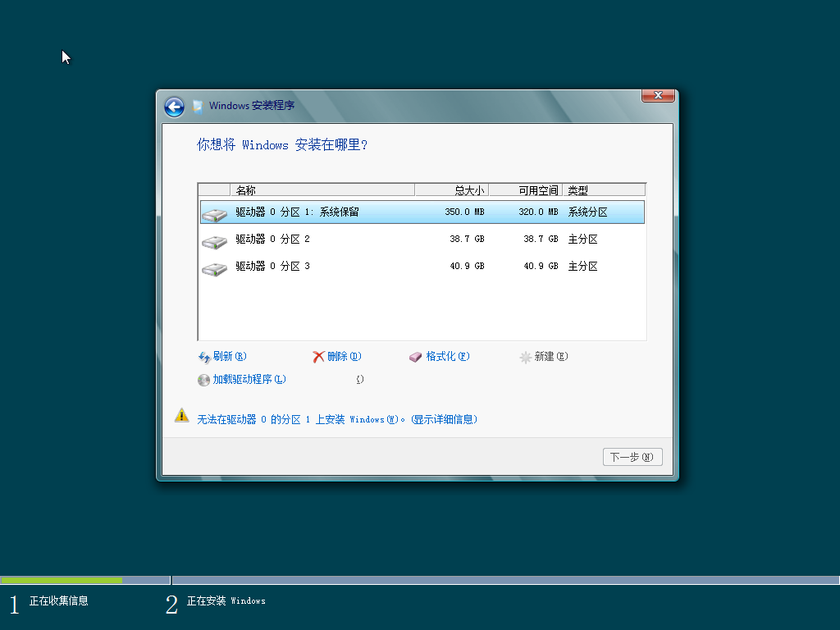Select row 驱动器 0 分区 3
840x630 pixels.
tap(422, 267)
